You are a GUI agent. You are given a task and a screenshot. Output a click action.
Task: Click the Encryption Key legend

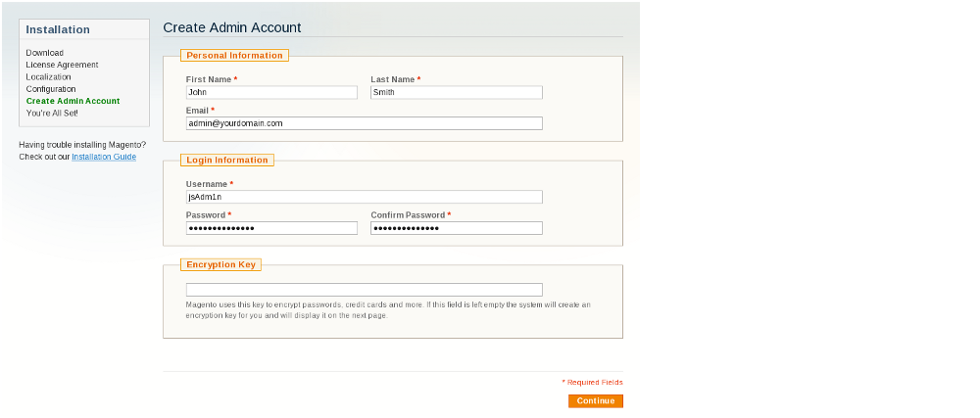pos(220,264)
